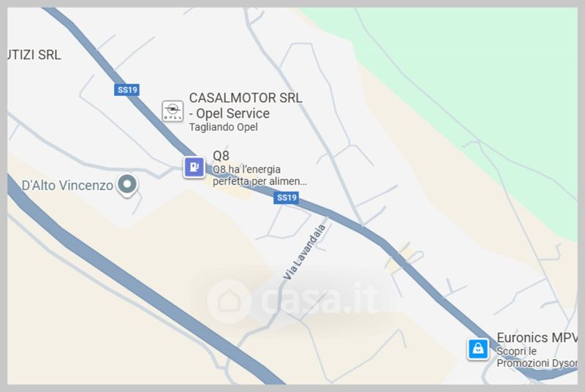Click the Q8 energia promotional description
The width and height of the screenshot is (585, 392).
point(260,176)
